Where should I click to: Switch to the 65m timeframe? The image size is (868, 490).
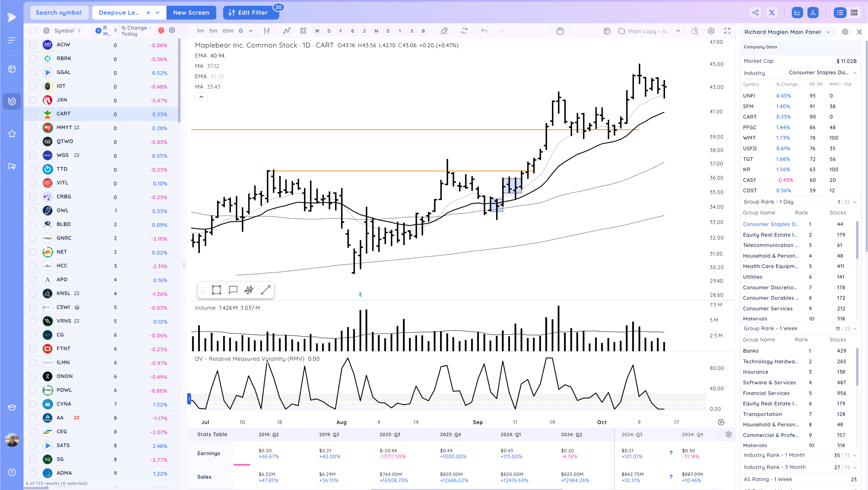click(228, 31)
